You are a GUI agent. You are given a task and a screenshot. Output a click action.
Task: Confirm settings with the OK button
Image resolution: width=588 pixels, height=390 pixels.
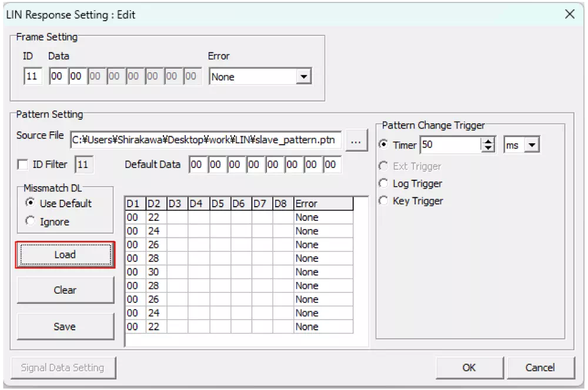pyautogui.click(x=469, y=367)
